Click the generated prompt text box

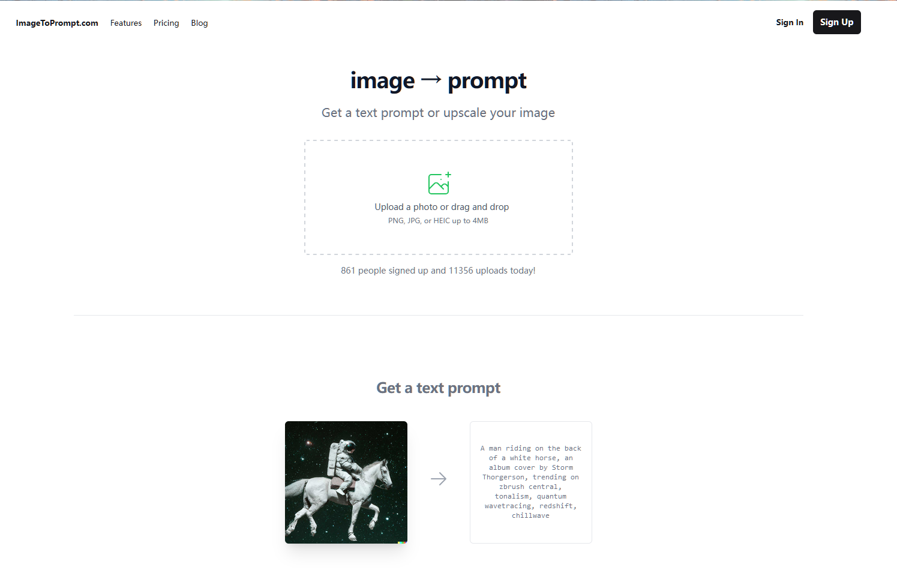[531, 482]
